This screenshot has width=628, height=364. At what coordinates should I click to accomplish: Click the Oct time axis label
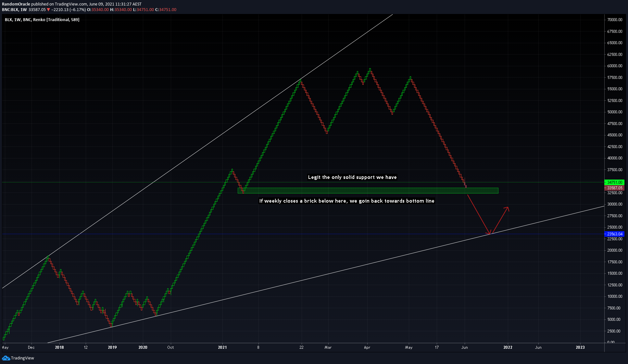tap(170, 347)
